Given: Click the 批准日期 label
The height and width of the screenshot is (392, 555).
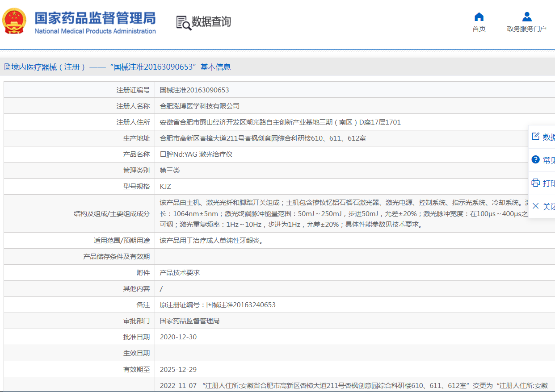Looking at the screenshot, I should (137, 337).
